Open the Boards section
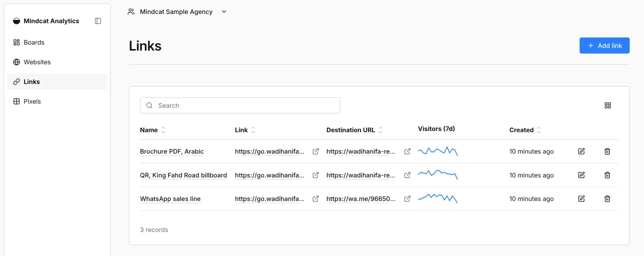The height and width of the screenshot is (256, 644). tap(57, 43)
